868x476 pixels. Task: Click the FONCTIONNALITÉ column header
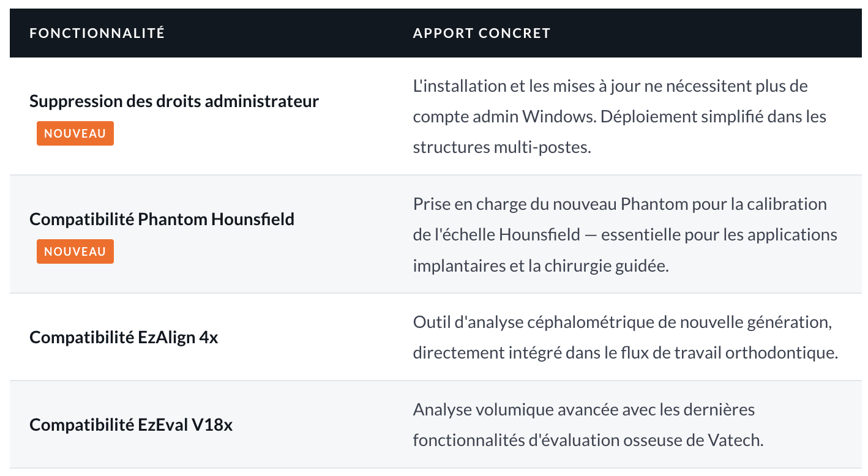97,33
